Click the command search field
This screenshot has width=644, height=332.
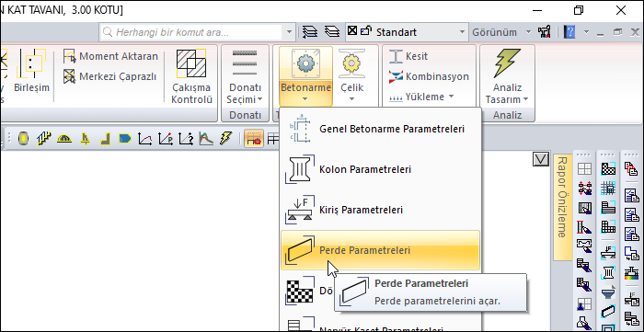(191, 32)
